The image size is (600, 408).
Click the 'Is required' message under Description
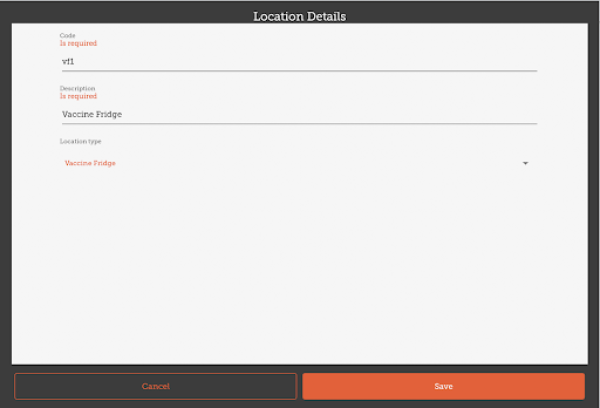point(78,97)
